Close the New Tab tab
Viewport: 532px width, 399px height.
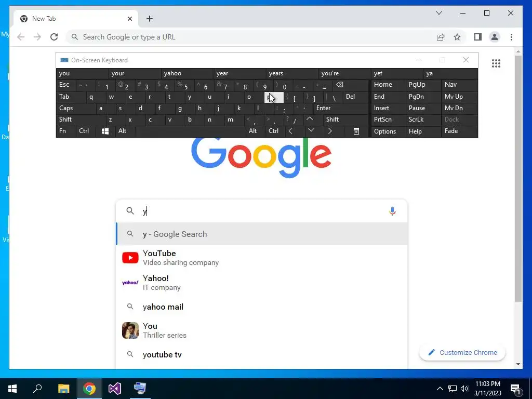click(129, 19)
